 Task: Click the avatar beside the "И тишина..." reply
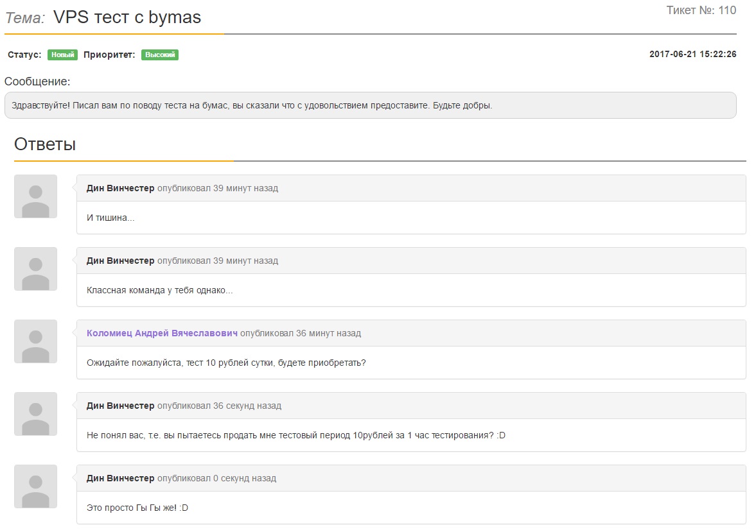tap(35, 196)
